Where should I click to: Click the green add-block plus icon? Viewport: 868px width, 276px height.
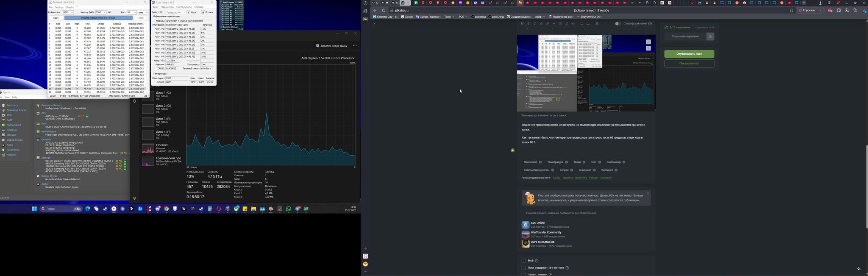pos(512,151)
